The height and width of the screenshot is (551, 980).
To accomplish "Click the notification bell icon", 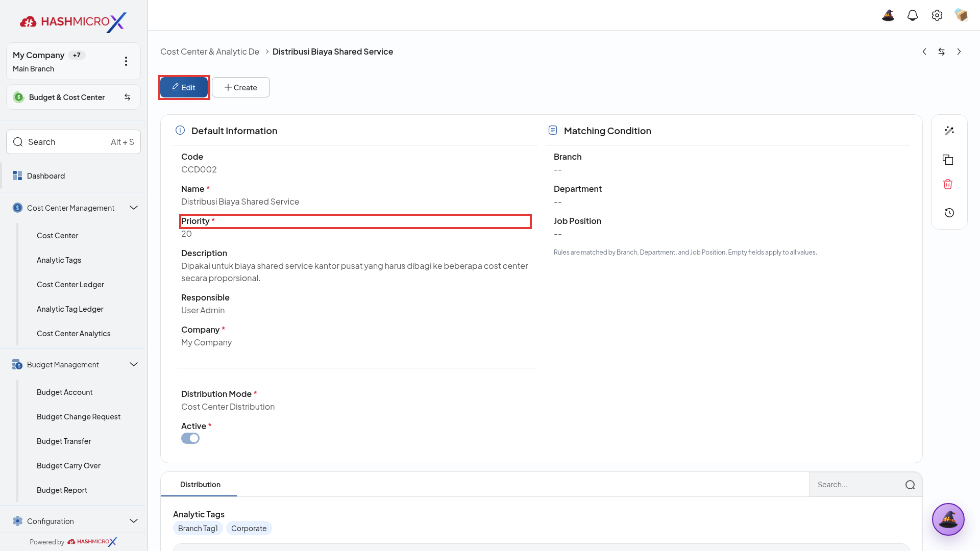I will 913,15.
